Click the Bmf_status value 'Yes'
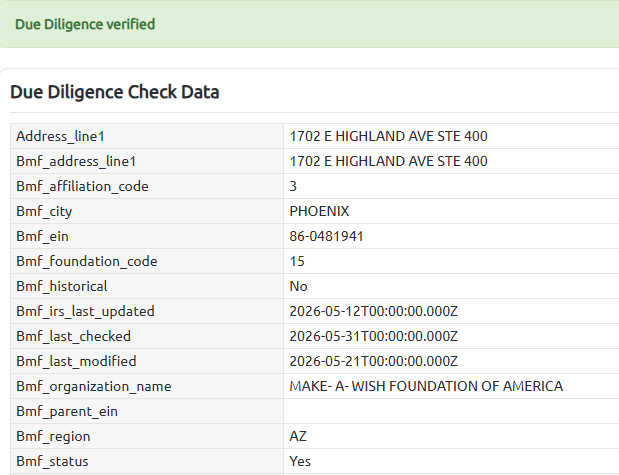 [300, 461]
